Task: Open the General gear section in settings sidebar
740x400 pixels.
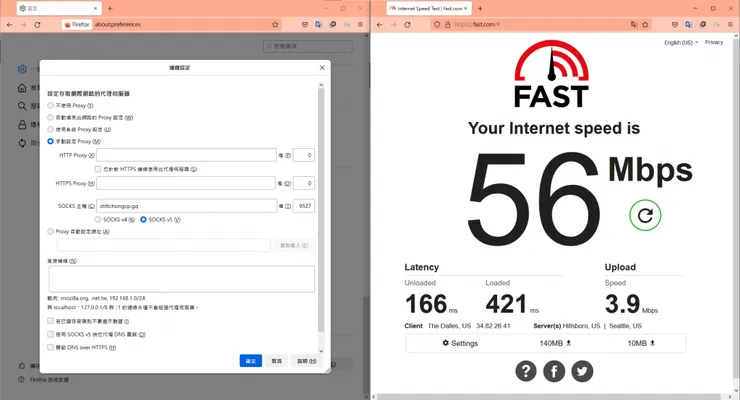Action: pyautogui.click(x=22, y=69)
